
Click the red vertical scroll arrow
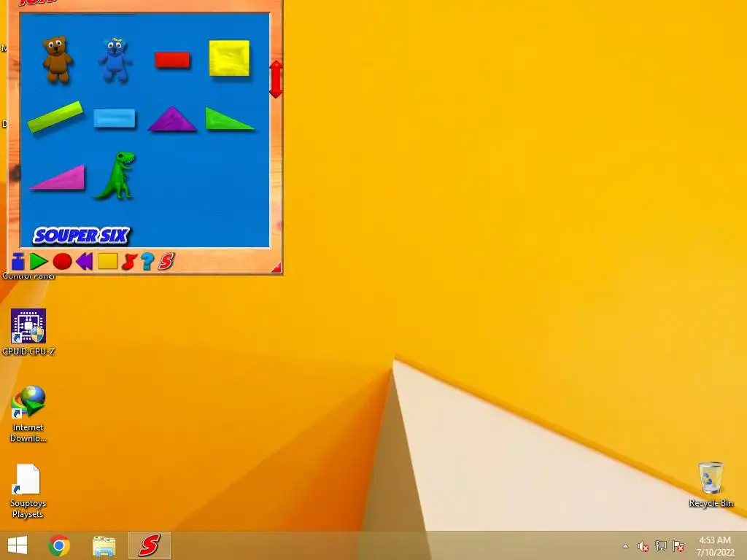(276, 79)
